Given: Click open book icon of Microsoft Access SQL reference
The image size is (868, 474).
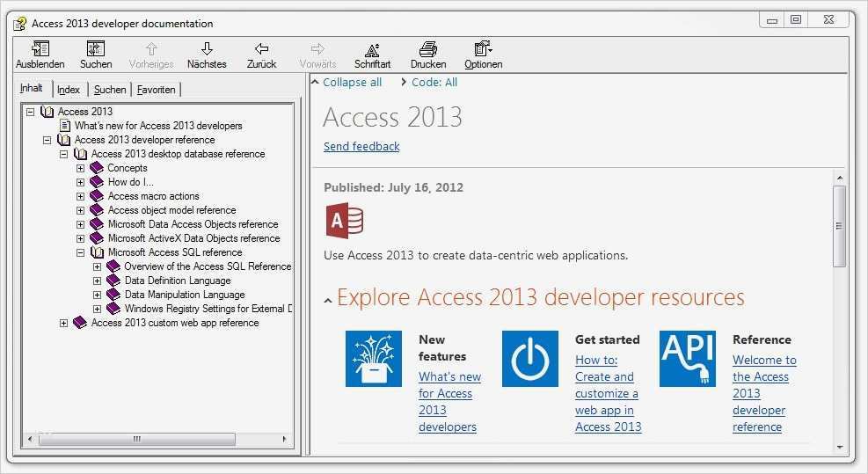Looking at the screenshot, I should point(97,252).
